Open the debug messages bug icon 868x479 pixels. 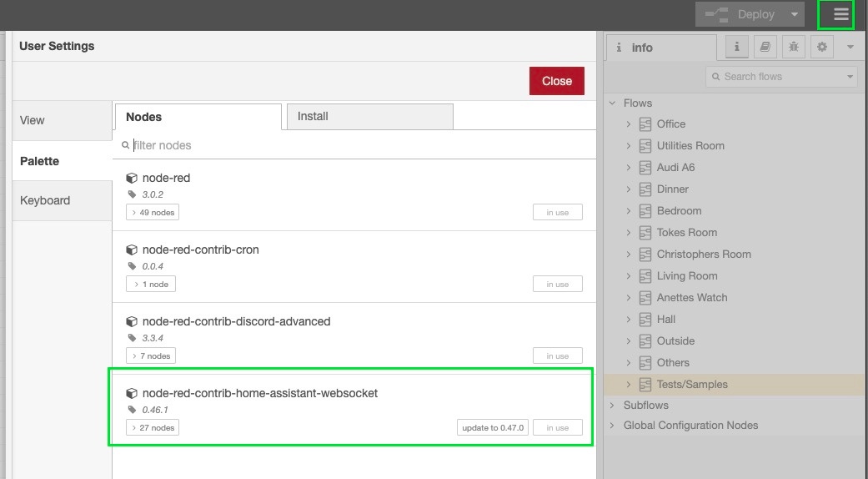click(x=793, y=48)
